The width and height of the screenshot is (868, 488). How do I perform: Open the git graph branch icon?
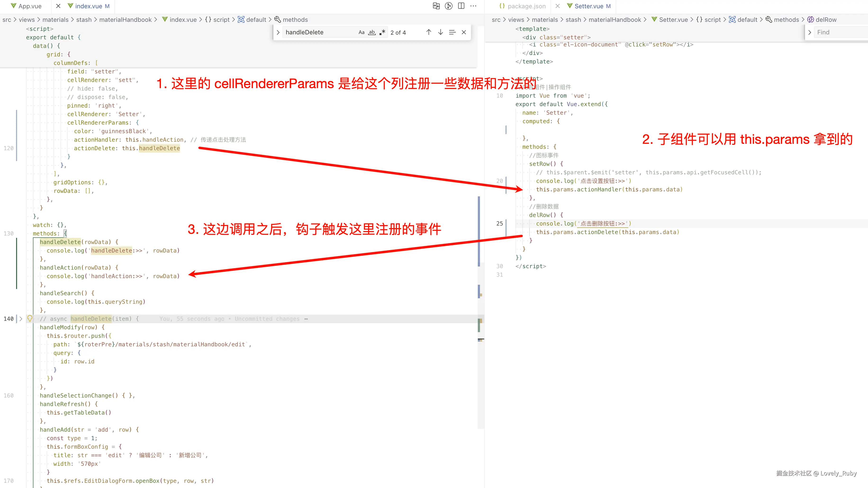click(x=448, y=6)
